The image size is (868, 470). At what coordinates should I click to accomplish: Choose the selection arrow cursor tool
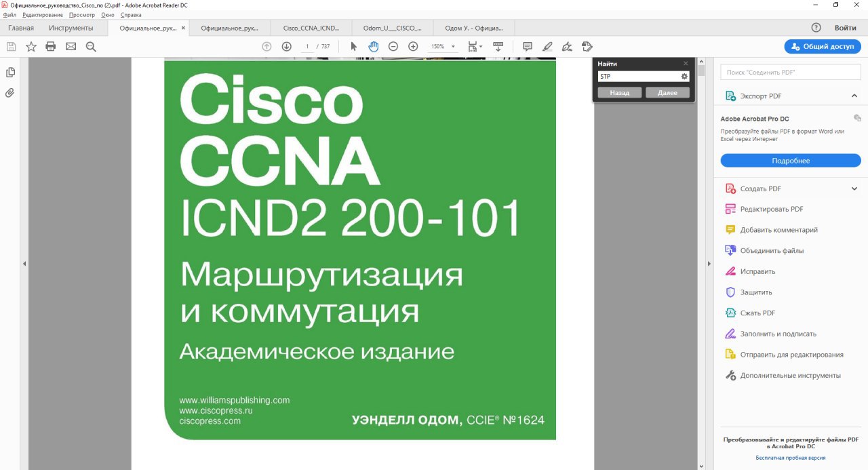click(x=353, y=46)
